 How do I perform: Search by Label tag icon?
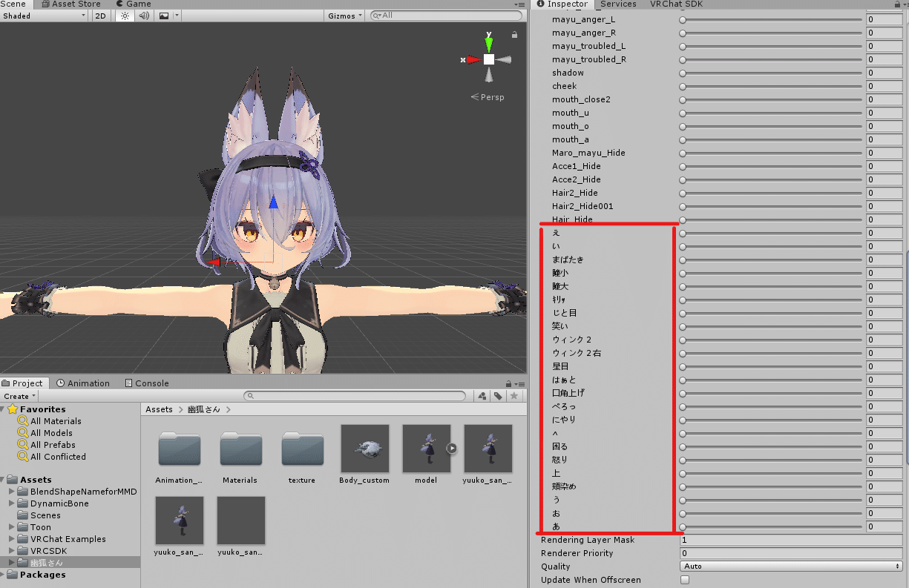point(498,396)
